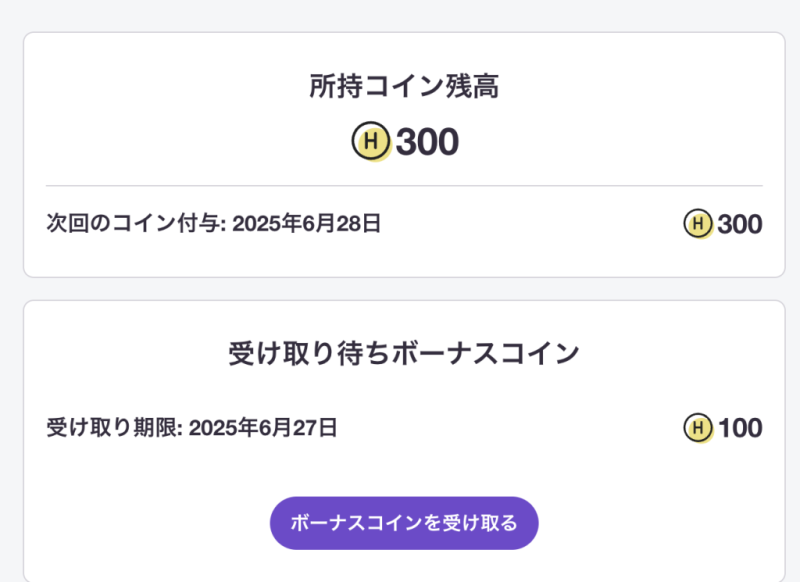The width and height of the screenshot is (800, 582).
Task: Click the gray page area above the balance card
Action: click(x=404, y=15)
